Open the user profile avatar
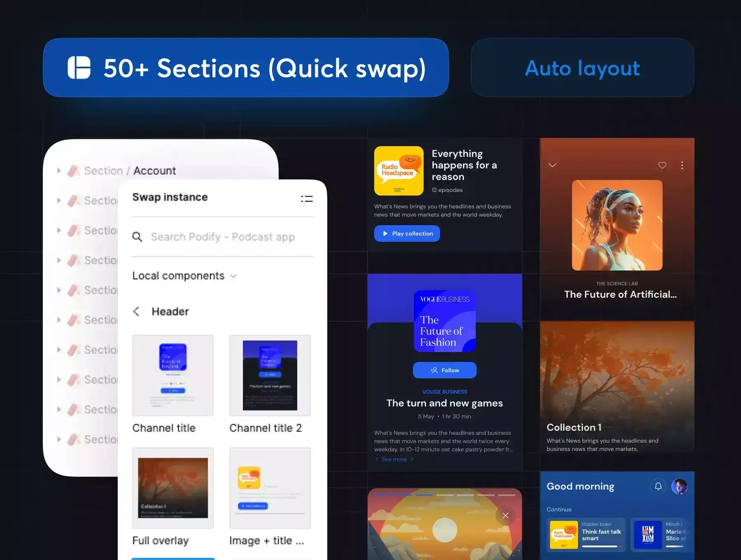The image size is (741, 560). point(679,486)
